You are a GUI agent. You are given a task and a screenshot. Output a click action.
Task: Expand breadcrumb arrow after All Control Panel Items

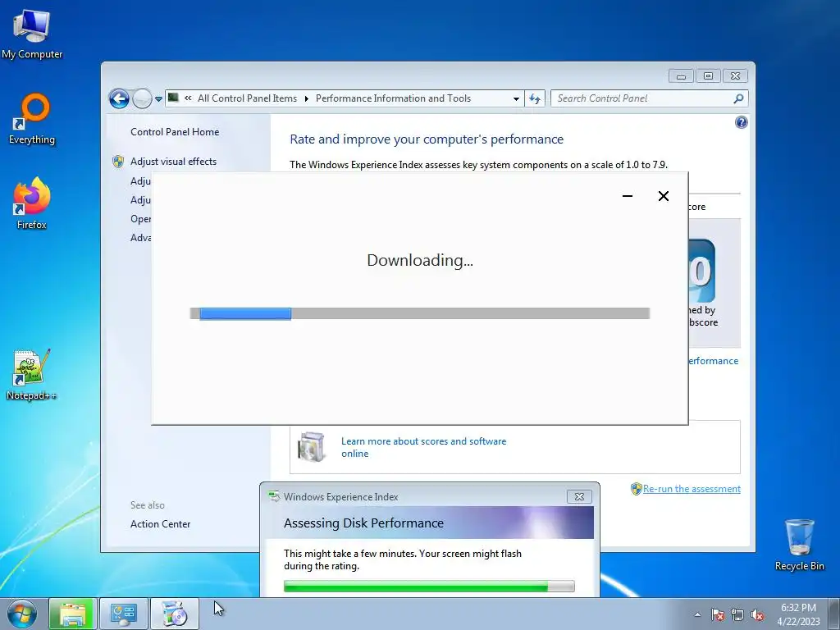pyautogui.click(x=307, y=98)
